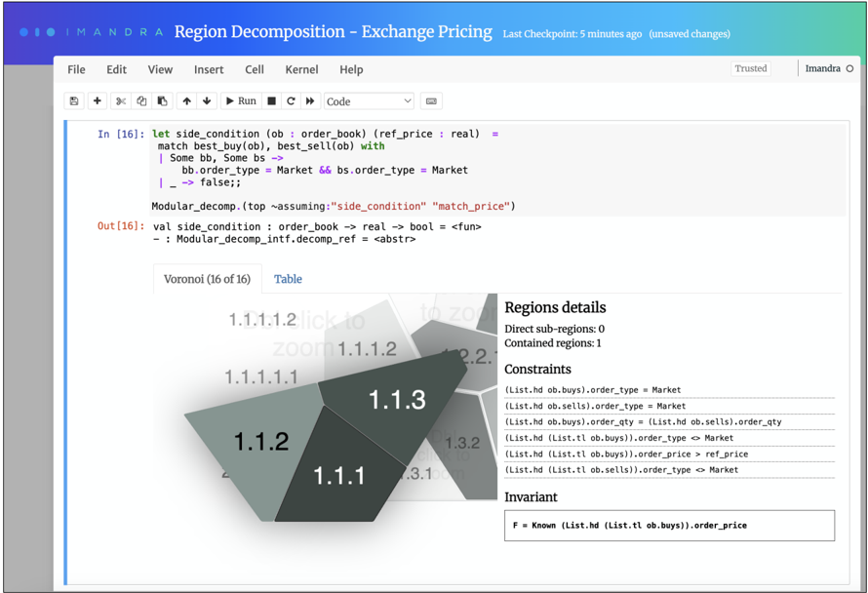Viewport: 868px width, 593px height.
Task: Open the Code cell type dropdown
Action: [x=369, y=101]
